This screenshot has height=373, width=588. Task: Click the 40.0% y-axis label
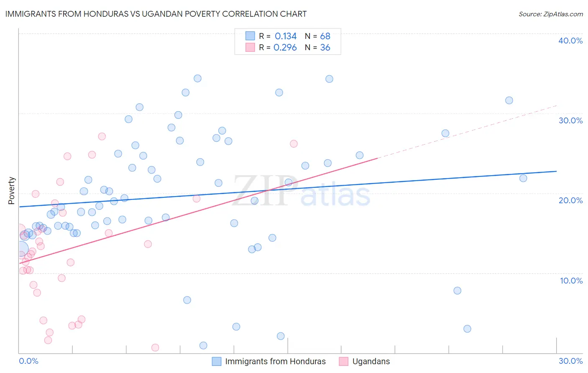point(570,41)
